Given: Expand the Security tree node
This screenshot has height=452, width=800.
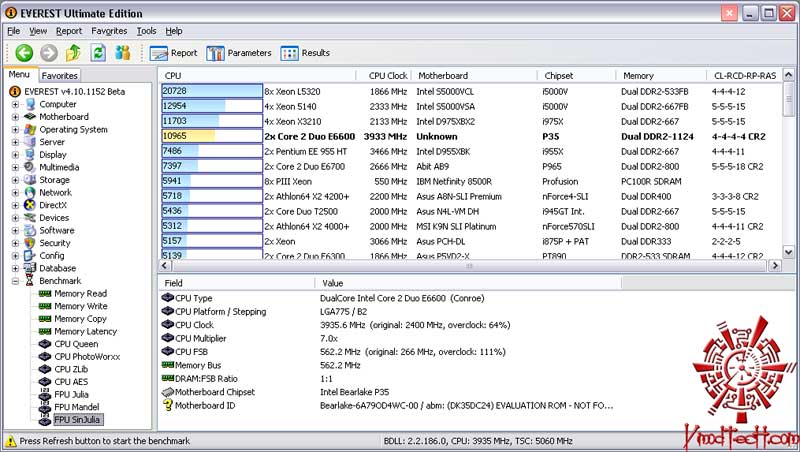Looking at the screenshot, I should [15, 243].
